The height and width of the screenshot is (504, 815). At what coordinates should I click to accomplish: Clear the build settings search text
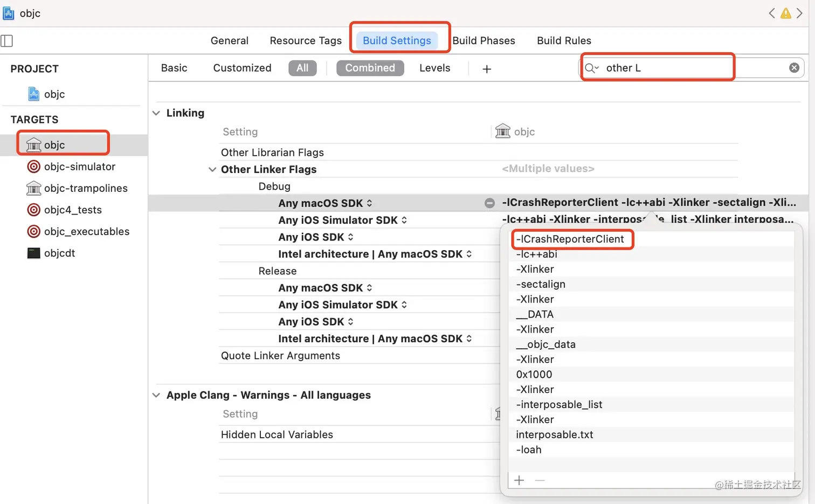[794, 68]
